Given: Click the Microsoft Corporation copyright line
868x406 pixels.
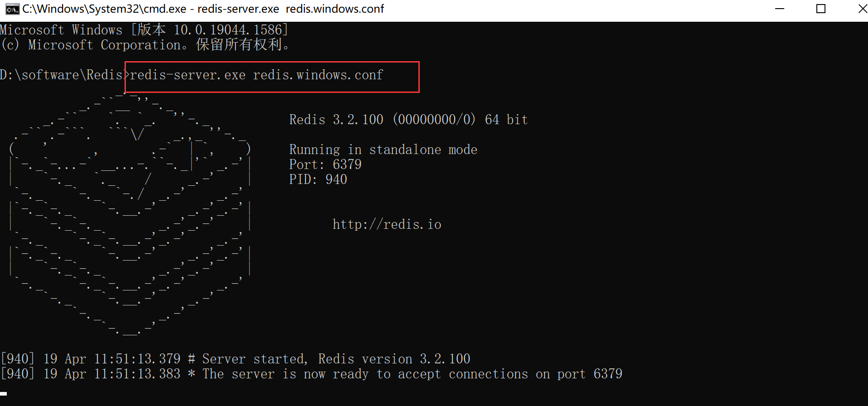Looking at the screenshot, I should (145, 44).
